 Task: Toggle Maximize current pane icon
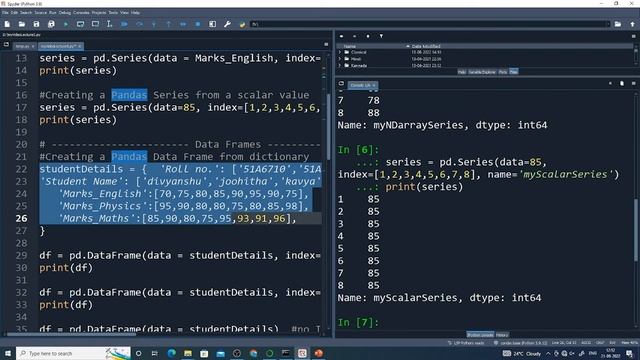coord(213,24)
